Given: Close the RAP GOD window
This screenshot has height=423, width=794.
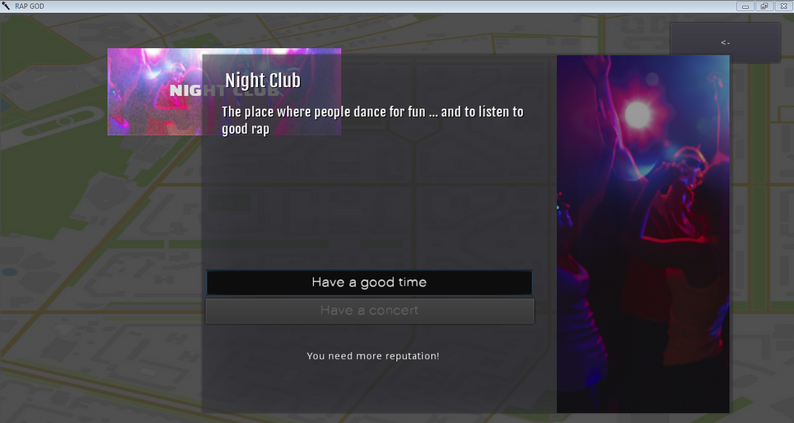Looking at the screenshot, I should click(x=783, y=6).
